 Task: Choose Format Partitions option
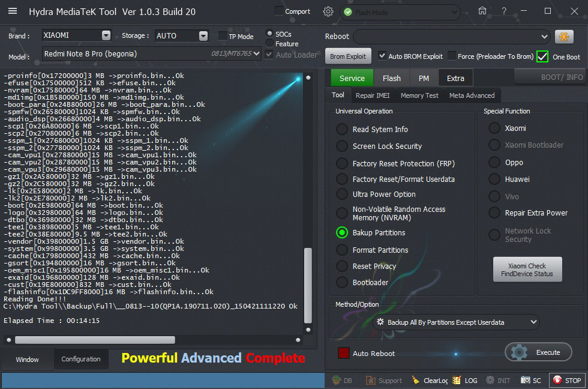341,250
